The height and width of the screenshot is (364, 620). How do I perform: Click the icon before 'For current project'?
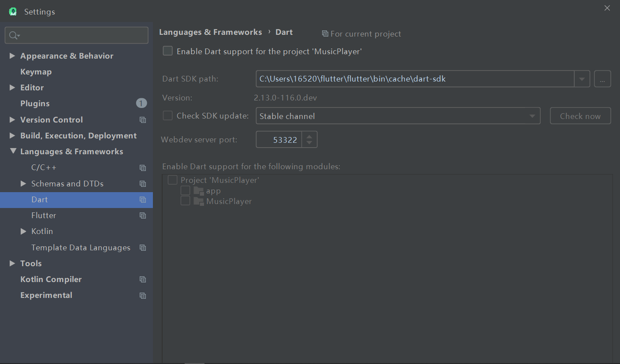click(325, 33)
